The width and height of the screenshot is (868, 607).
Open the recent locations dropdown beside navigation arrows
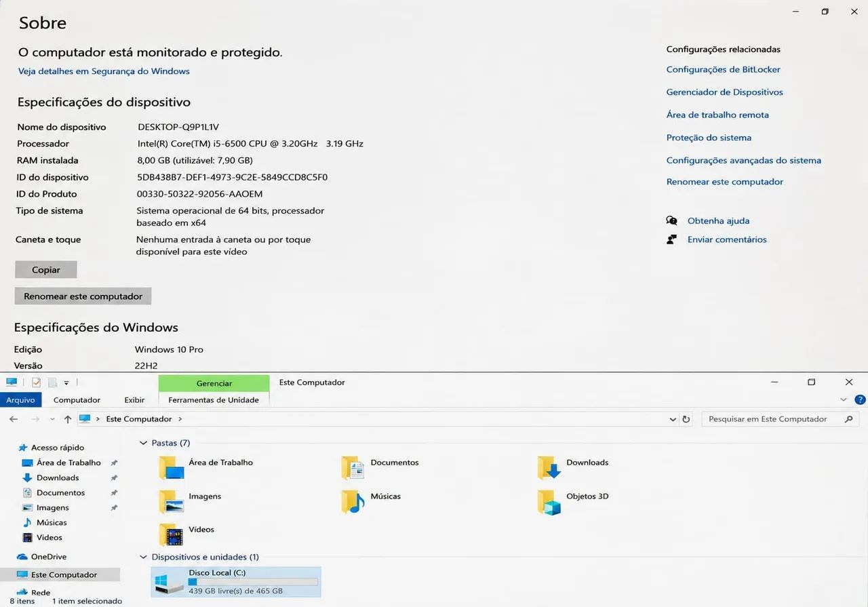point(52,420)
